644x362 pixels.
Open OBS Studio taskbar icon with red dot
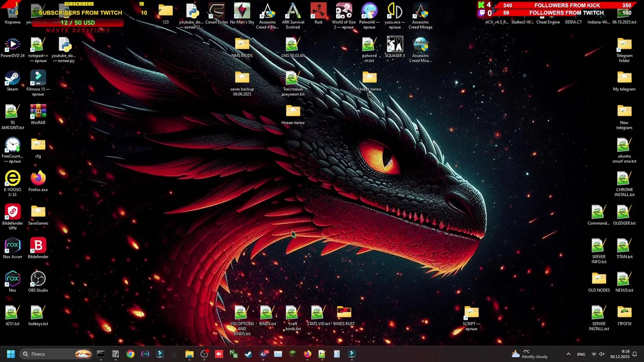pos(204,354)
